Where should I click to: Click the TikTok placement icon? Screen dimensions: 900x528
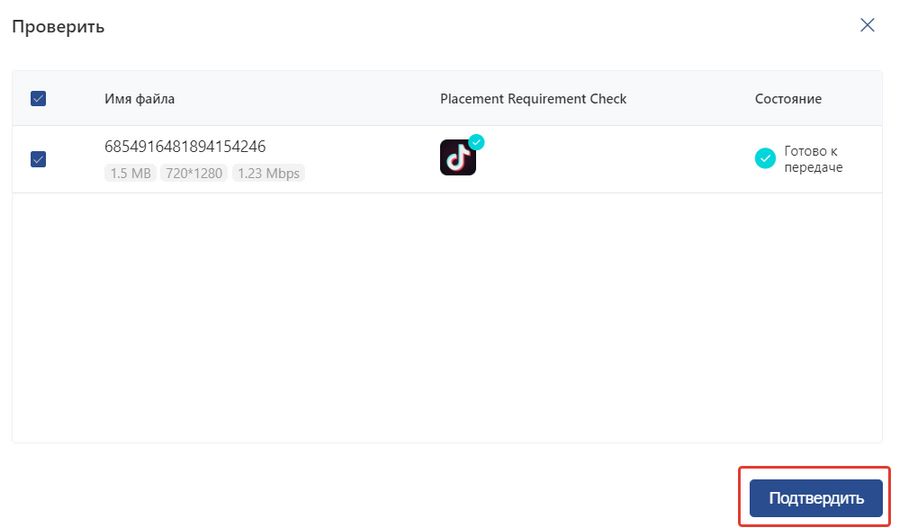tap(458, 157)
